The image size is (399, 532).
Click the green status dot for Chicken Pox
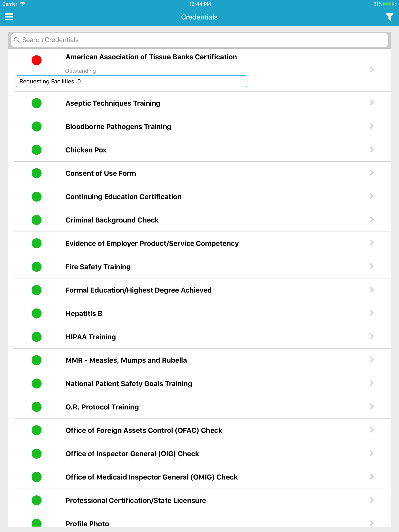pyautogui.click(x=36, y=150)
